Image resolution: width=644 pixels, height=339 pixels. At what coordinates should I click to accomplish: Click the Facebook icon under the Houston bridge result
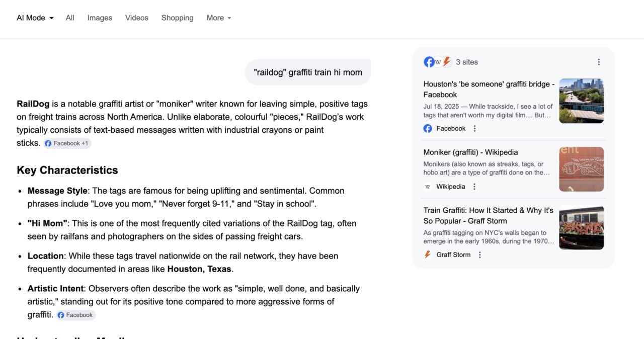(x=427, y=128)
